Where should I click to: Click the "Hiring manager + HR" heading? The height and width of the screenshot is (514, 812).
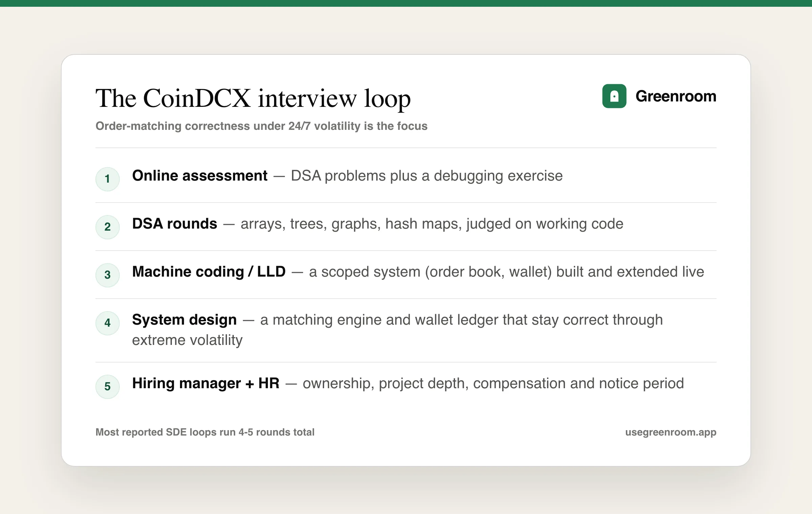[206, 383]
